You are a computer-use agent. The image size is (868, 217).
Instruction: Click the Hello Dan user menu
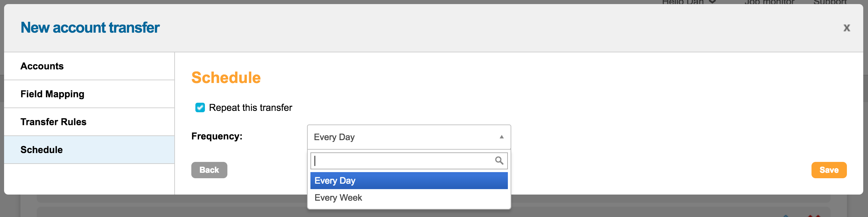click(682, 2)
